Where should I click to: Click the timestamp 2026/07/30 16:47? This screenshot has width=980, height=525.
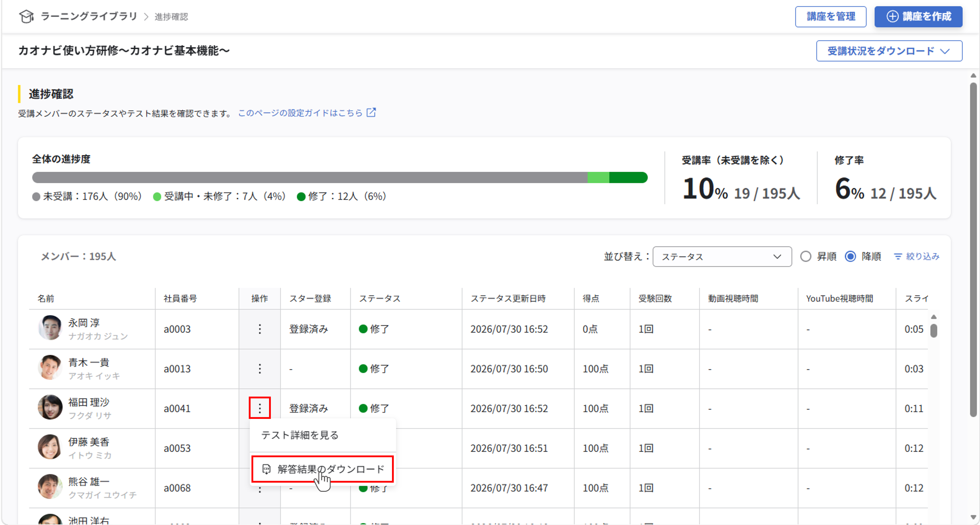click(509, 488)
